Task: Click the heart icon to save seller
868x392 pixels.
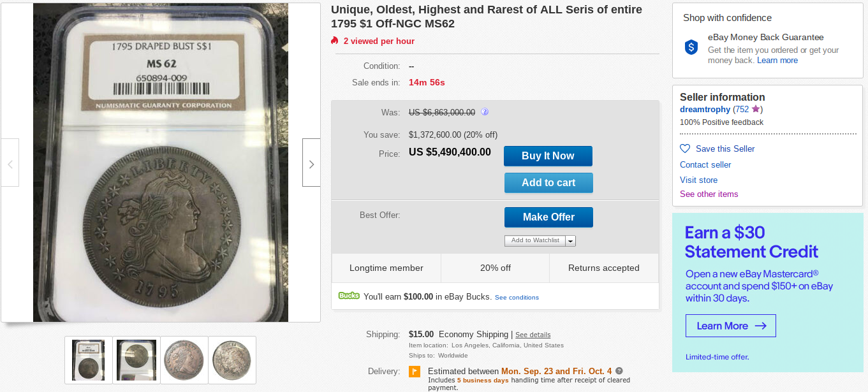Action: coord(685,149)
